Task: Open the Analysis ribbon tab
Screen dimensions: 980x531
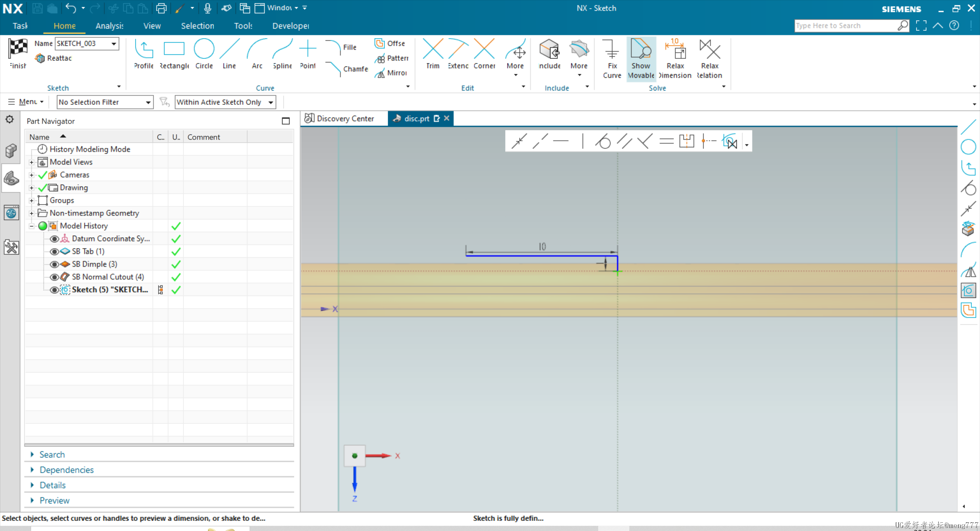Action: pyautogui.click(x=109, y=26)
